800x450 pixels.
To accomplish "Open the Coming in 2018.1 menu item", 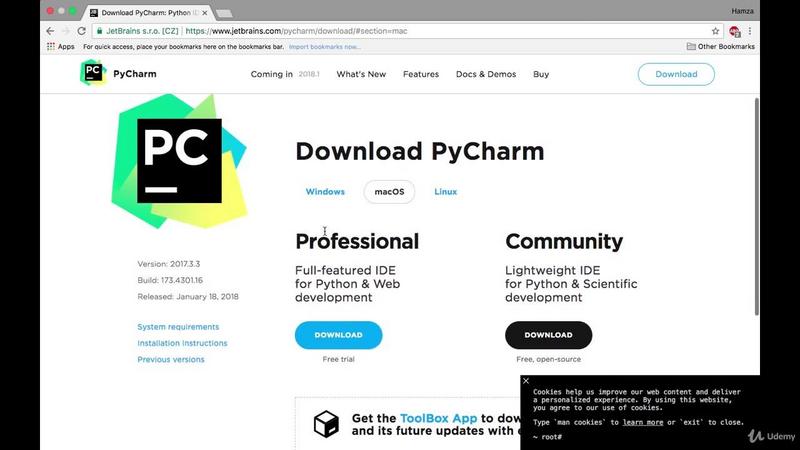I will point(285,74).
